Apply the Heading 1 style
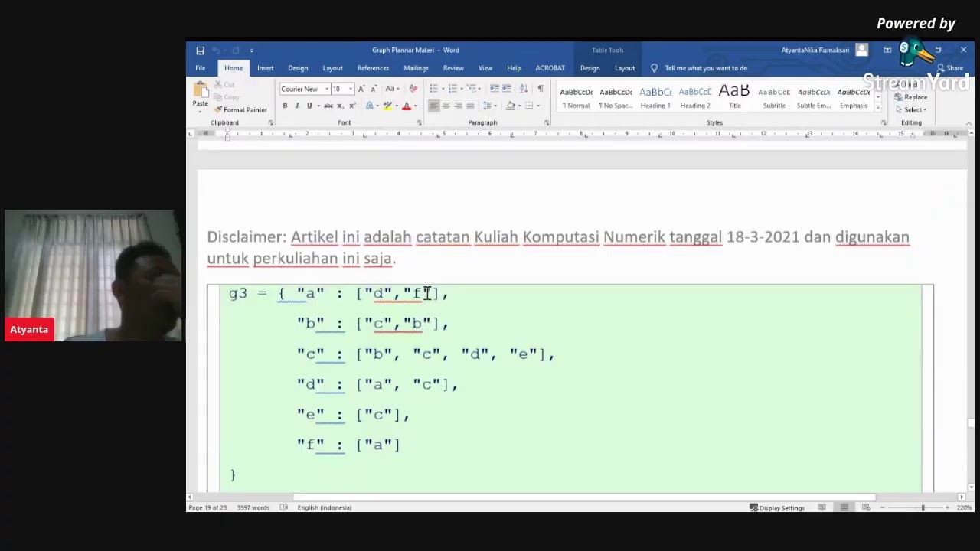This screenshot has width=980, height=551. click(x=655, y=97)
